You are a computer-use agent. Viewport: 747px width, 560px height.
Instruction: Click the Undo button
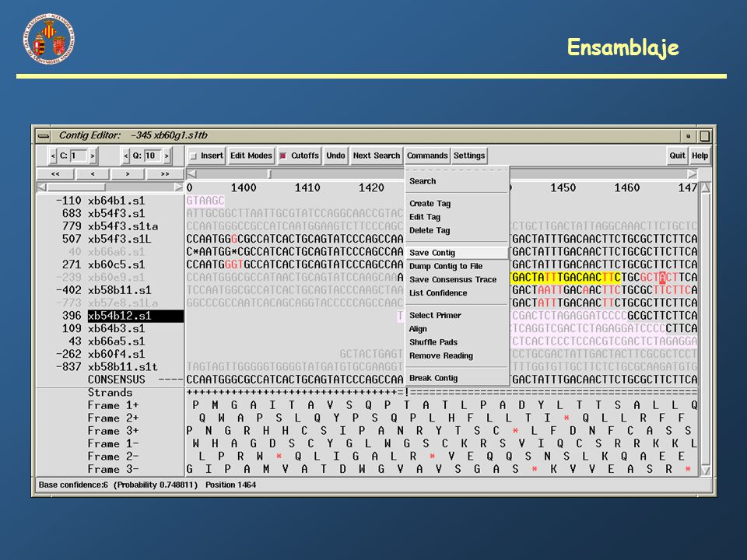[335, 156]
